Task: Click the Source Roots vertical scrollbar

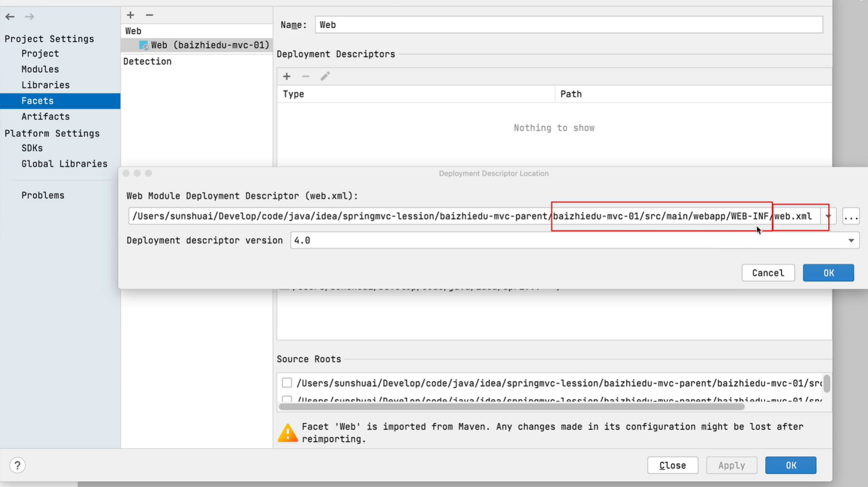Action: (827, 383)
